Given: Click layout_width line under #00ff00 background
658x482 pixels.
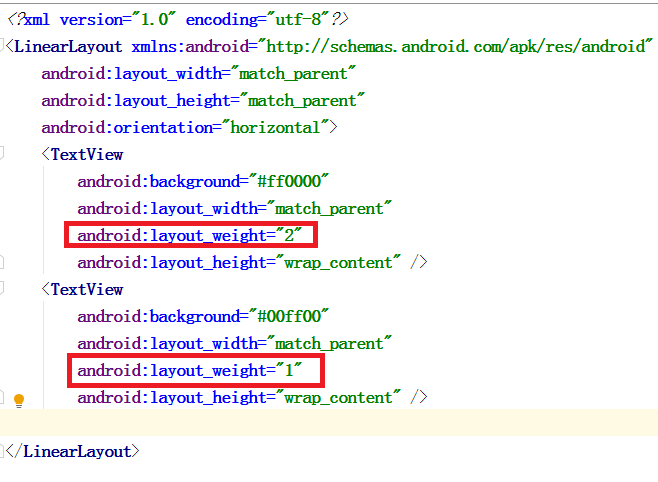Looking at the screenshot, I should (234, 344).
